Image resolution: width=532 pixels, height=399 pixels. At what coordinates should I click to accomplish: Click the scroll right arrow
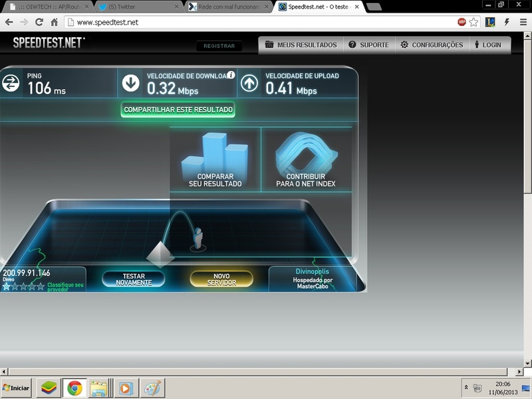coord(519,372)
